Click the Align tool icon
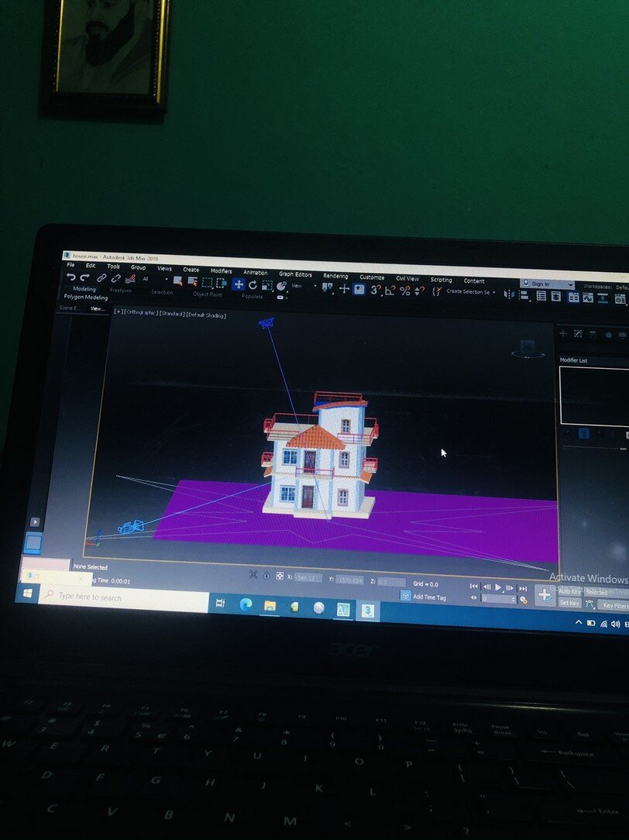 point(524,294)
